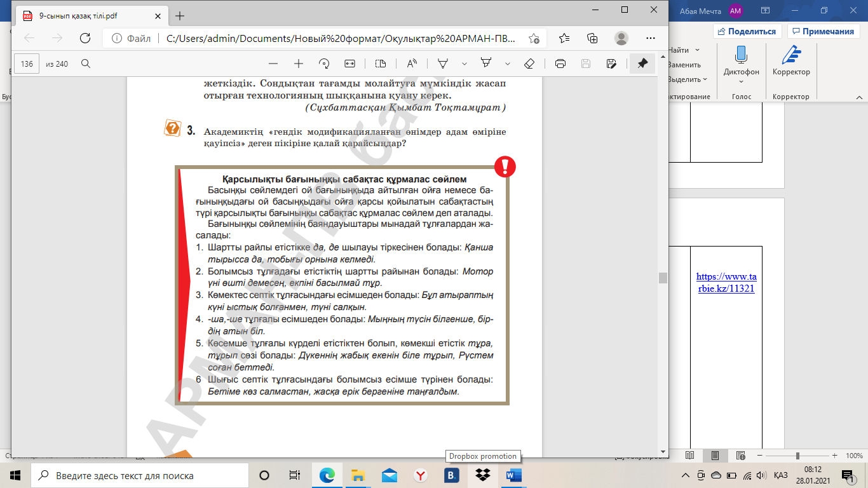Open the Абая Мечта account avatar in Word

coord(735,11)
